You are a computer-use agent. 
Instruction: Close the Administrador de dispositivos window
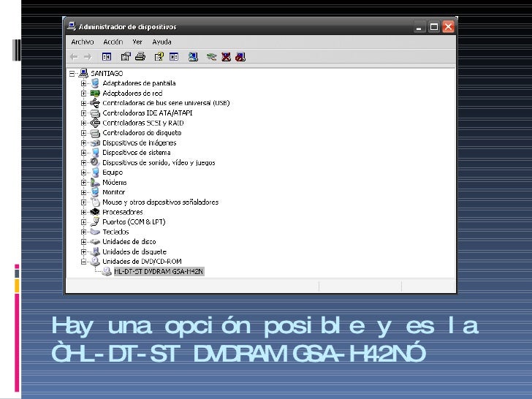point(448,27)
